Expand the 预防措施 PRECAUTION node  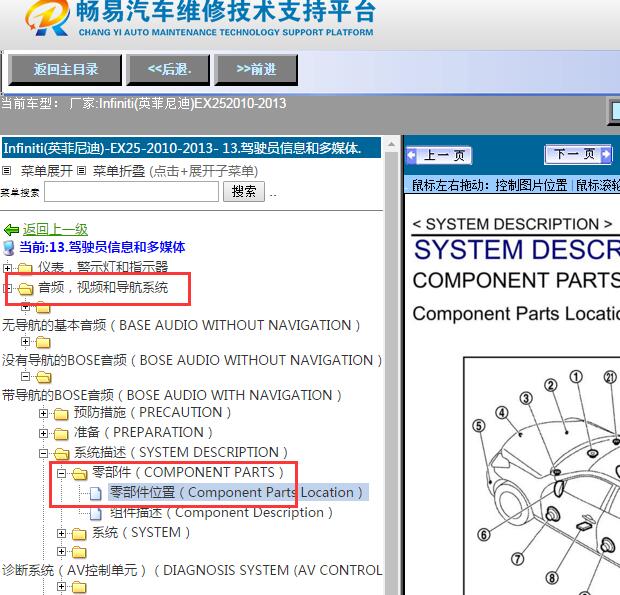tap(43, 414)
